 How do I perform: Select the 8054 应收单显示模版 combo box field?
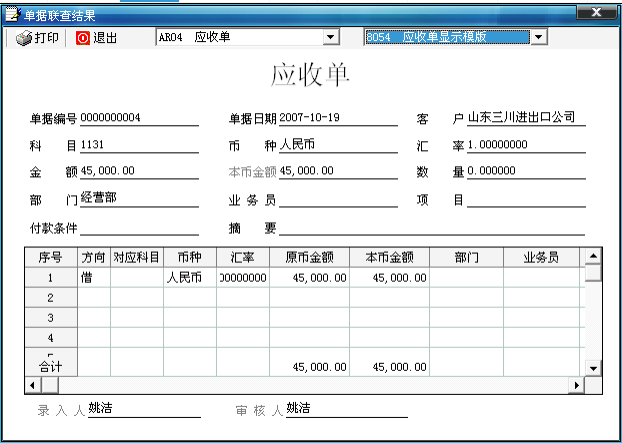(455, 38)
